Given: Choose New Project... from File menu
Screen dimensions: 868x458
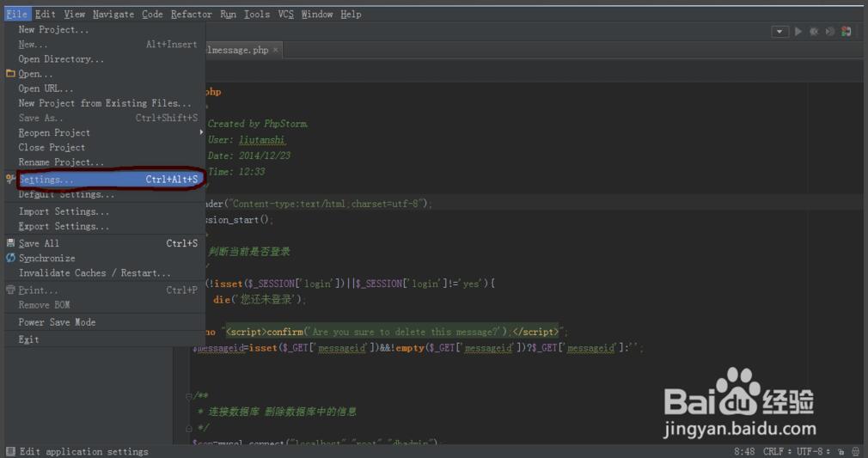Looking at the screenshot, I should pos(105,29).
